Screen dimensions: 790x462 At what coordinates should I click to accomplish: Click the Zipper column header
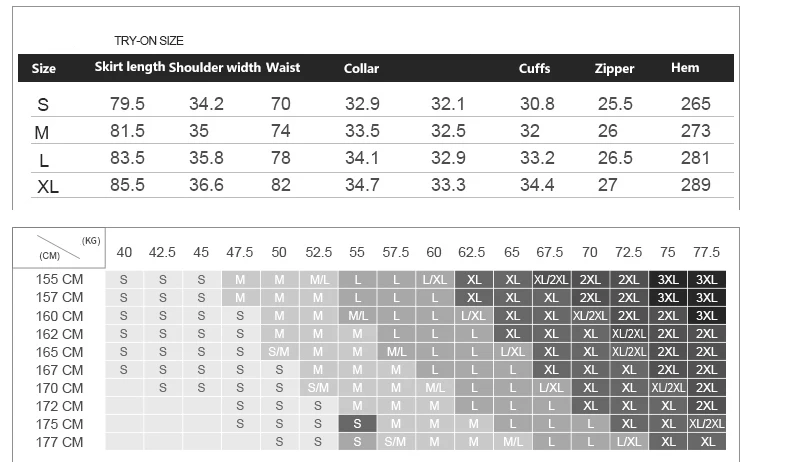(614, 69)
